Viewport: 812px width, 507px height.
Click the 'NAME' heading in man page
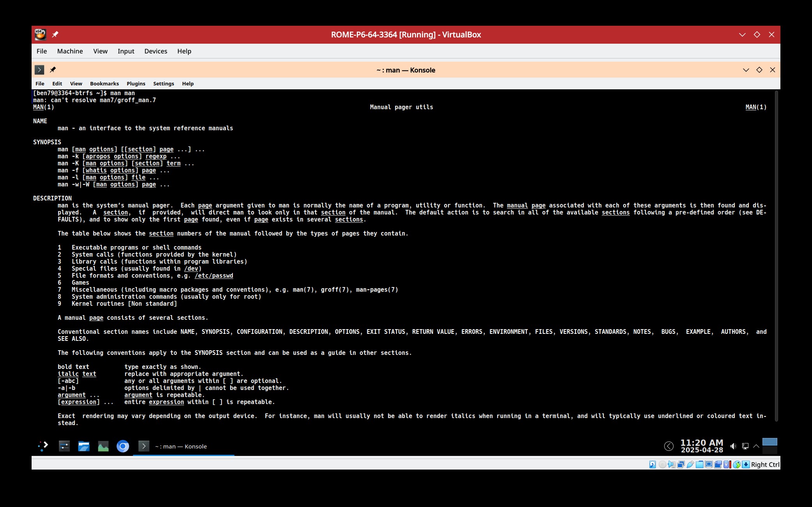pos(40,121)
